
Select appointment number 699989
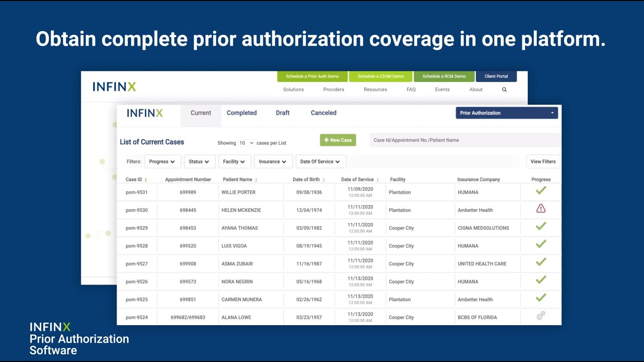(188, 192)
